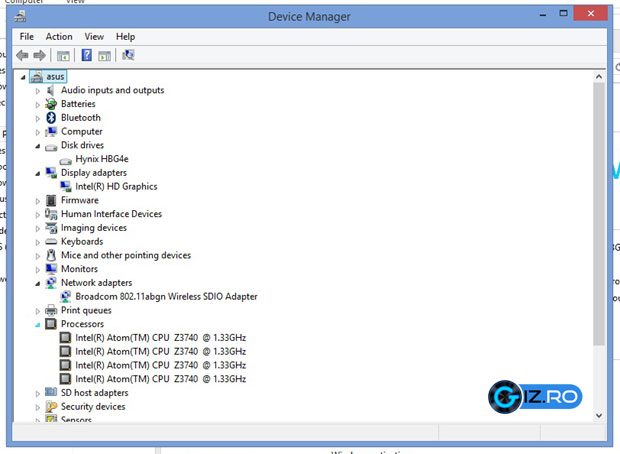620x454 pixels.
Task: Collapse the Display adapters arrow
Action: [38, 174]
